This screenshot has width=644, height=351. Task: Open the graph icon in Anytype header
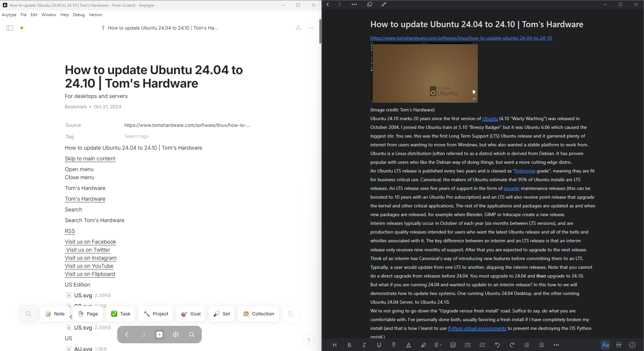(298, 28)
